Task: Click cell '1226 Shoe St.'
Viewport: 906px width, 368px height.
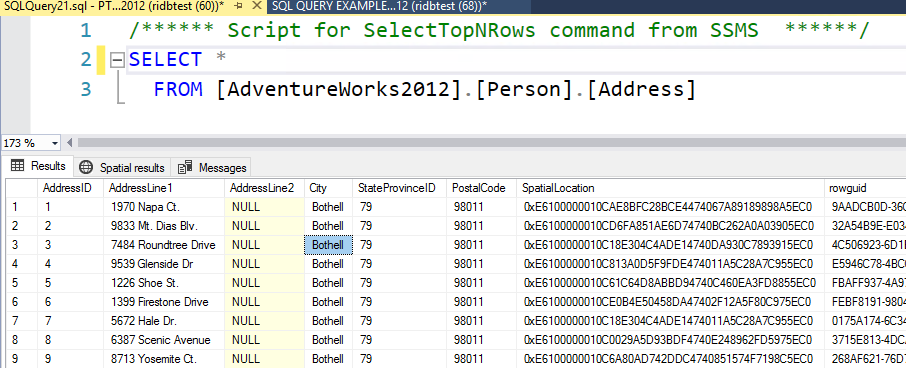Action: 164,283
